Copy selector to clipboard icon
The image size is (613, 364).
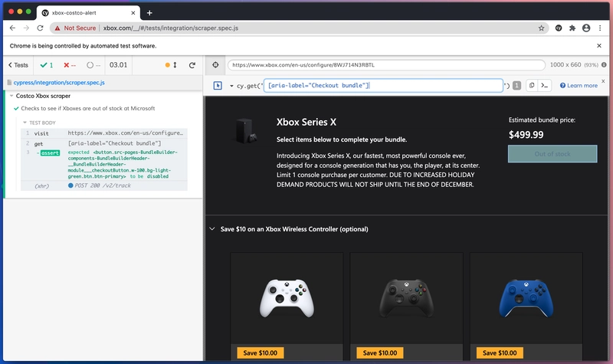pyautogui.click(x=530, y=85)
